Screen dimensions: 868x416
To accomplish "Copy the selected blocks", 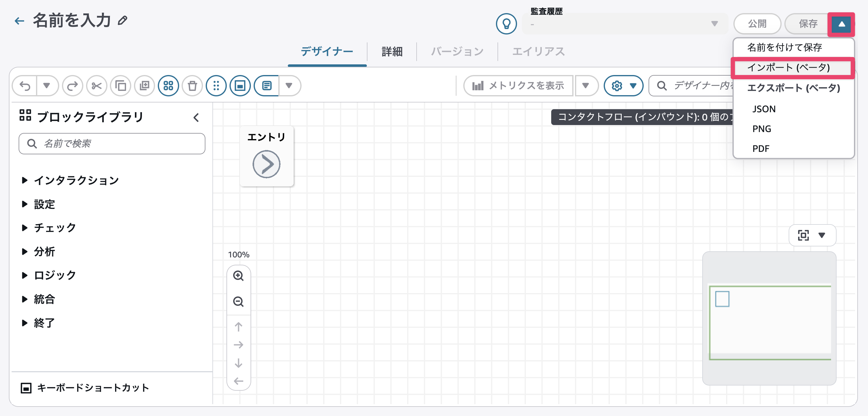I will tap(121, 86).
